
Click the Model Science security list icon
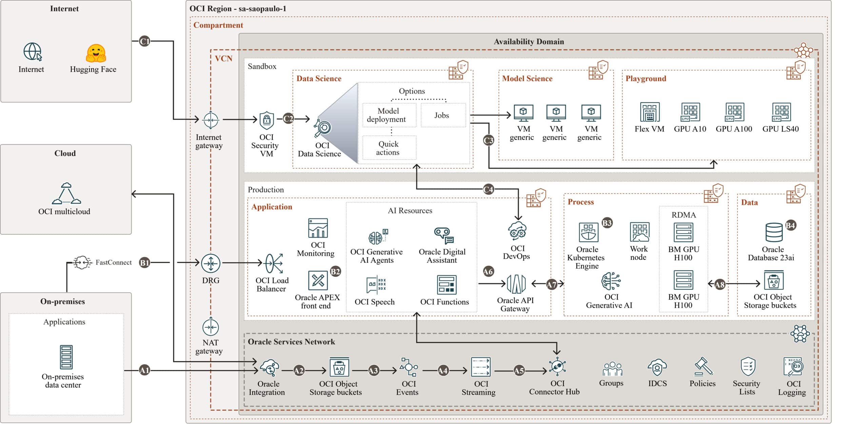coord(598,70)
